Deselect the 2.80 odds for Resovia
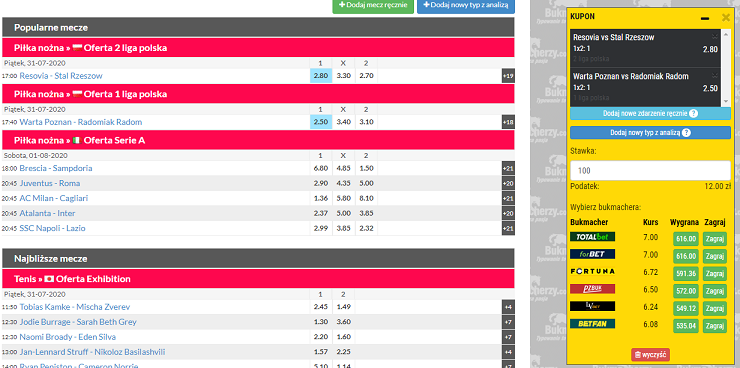This screenshot has height=368, width=740. (x=321, y=76)
